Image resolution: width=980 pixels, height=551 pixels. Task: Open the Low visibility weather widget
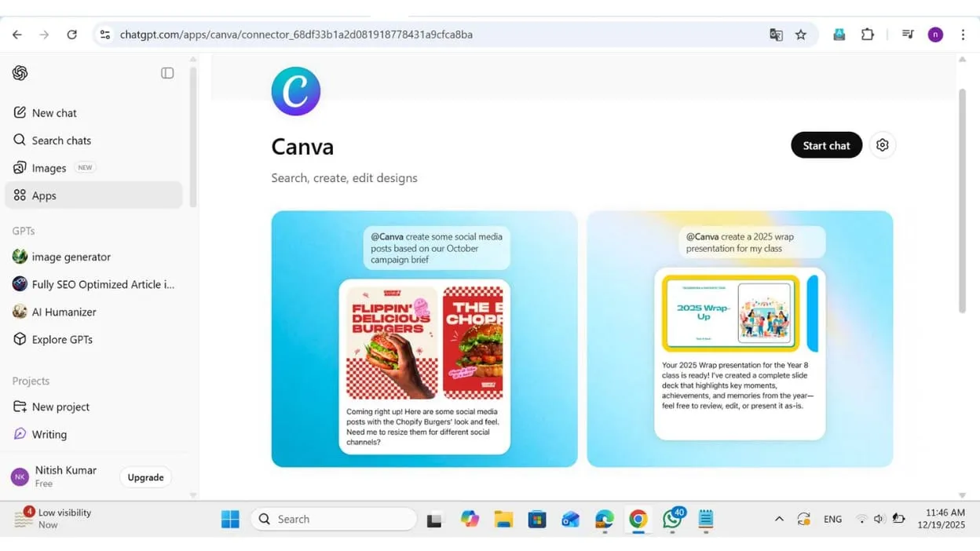[53, 518]
